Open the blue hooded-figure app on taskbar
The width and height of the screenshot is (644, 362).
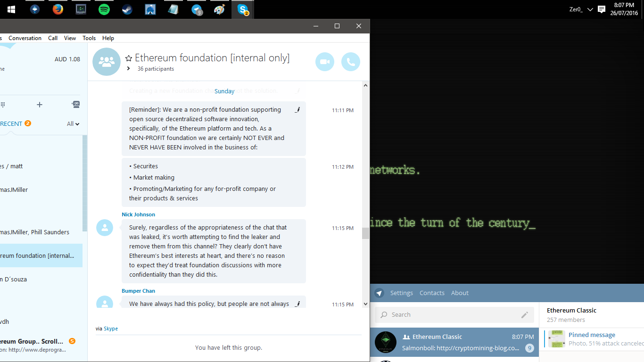click(150, 9)
